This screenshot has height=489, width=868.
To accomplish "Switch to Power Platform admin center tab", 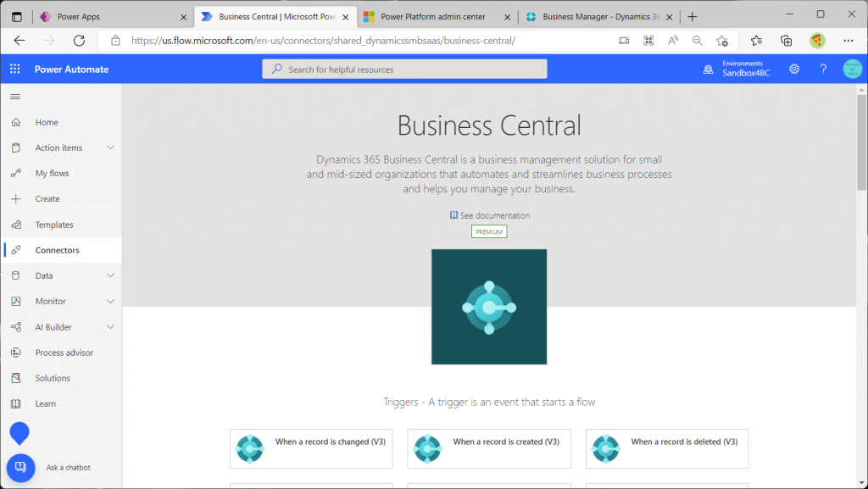I will pyautogui.click(x=437, y=17).
